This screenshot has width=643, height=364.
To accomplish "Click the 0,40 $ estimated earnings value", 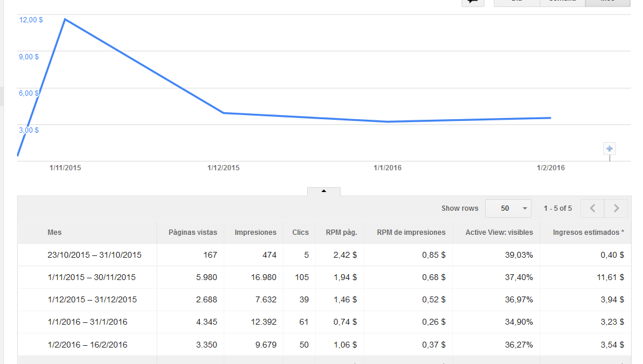I will click(612, 255).
